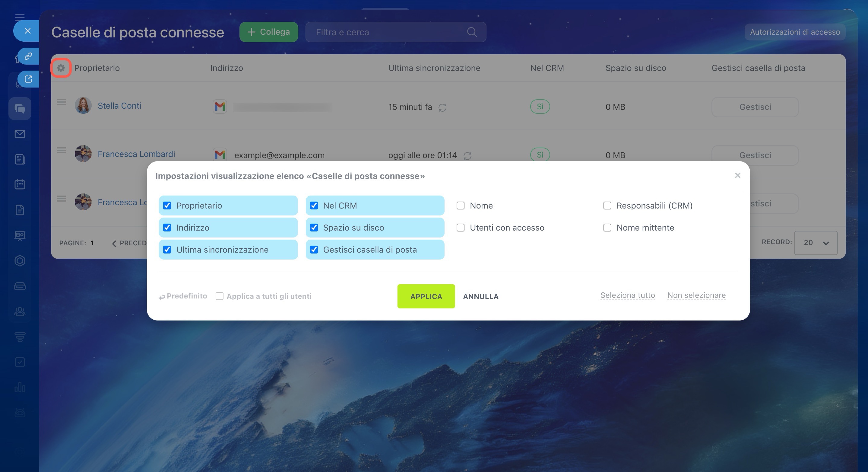Click the blue link chain icon
Image resolution: width=868 pixels, height=472 pixels.
(28, 56)
